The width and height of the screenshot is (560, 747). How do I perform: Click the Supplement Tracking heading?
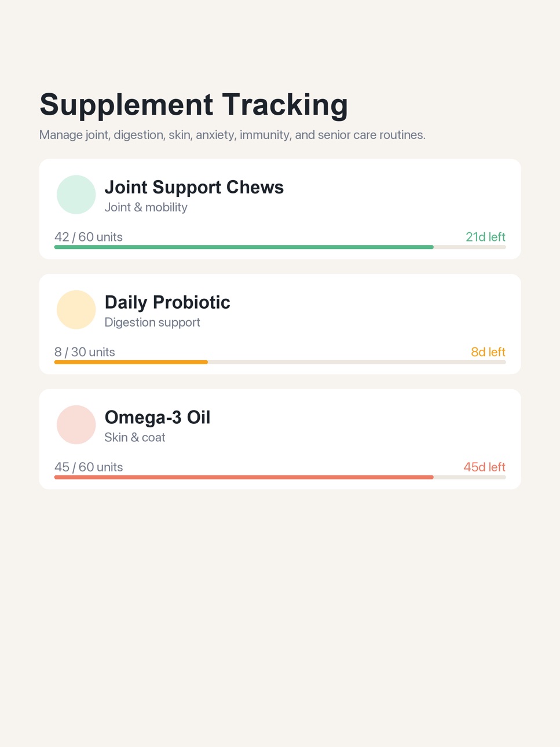(194, 105)
